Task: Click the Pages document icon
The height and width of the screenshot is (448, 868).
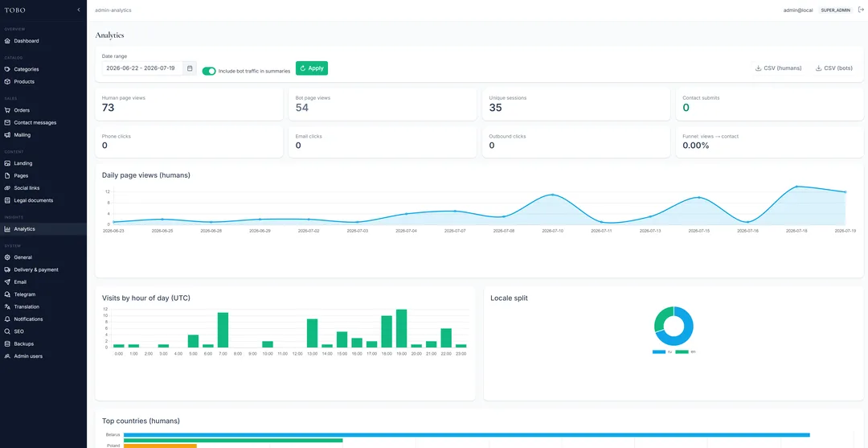Action: (x=7, y=175)
